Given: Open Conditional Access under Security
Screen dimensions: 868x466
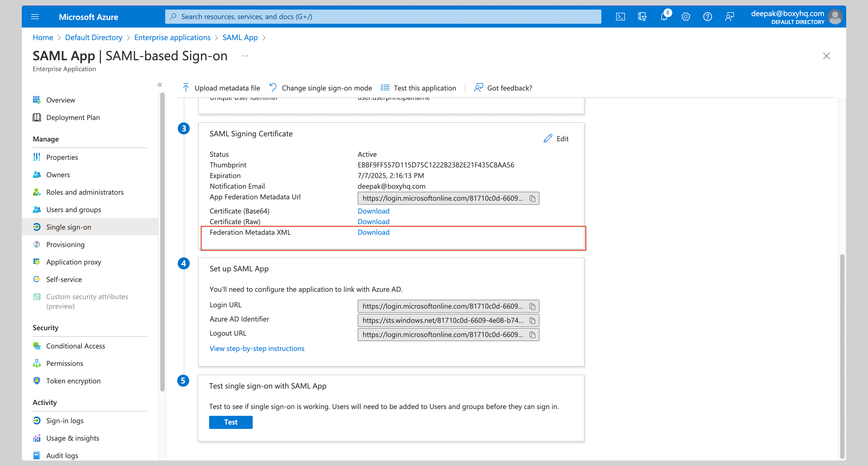Looking at the screenshot, I should [76, 346].
